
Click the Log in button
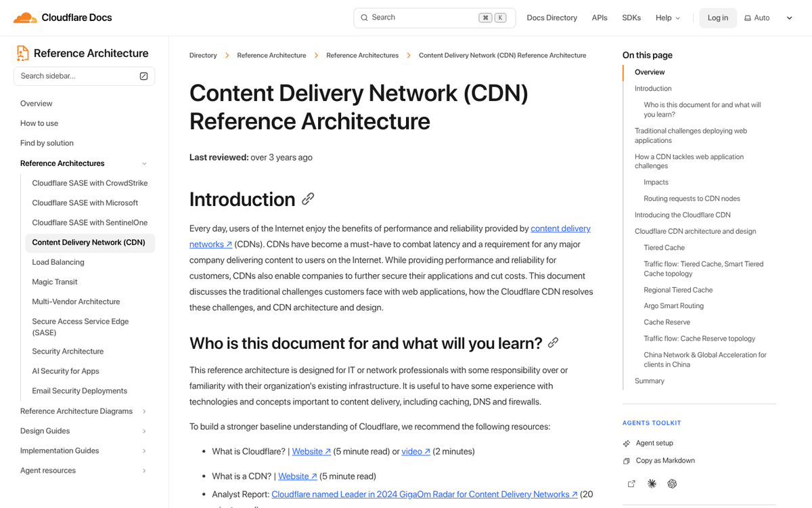click(717, 18)
